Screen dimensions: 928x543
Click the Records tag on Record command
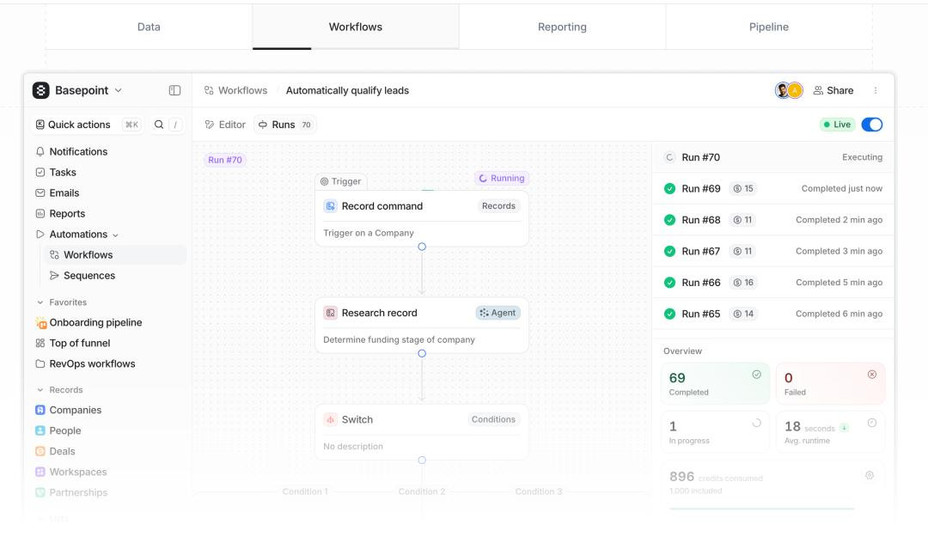pyautogui.click(x=498, y=206)
